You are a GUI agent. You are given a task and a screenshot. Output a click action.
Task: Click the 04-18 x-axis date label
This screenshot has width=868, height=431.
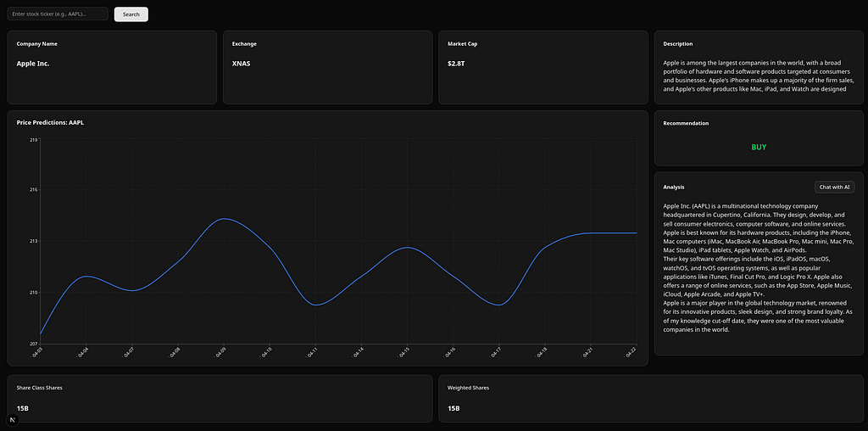541,353
